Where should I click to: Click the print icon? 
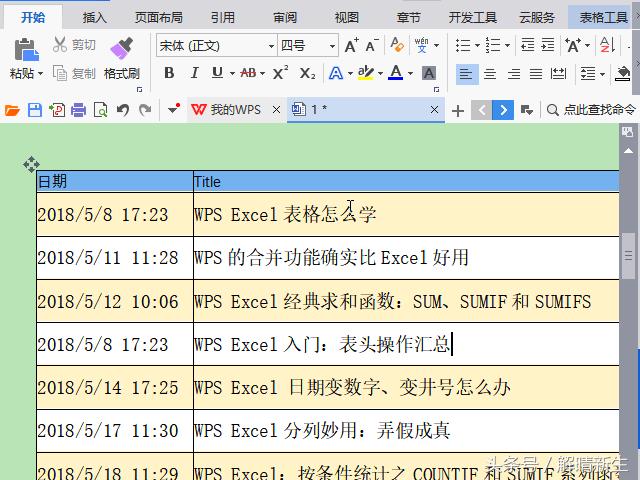coord(78,110)
